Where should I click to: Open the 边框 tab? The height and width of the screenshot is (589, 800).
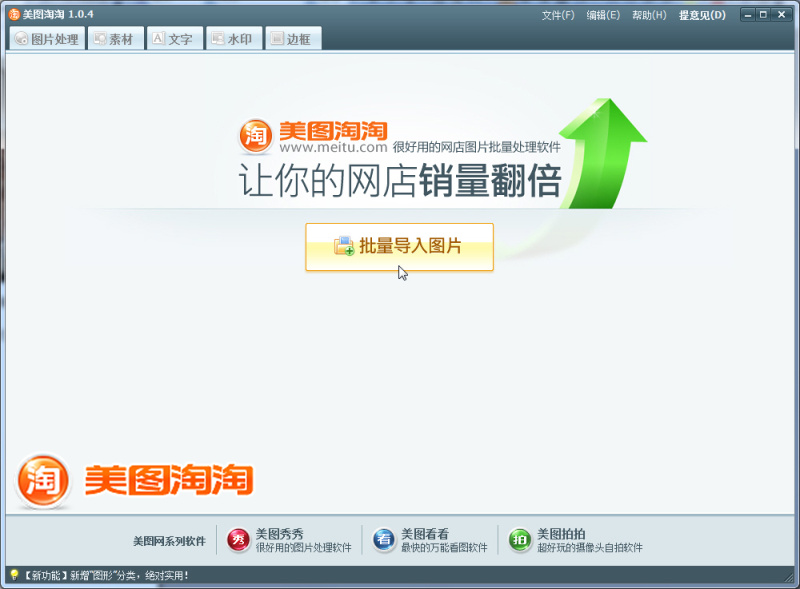coord(293,39)
